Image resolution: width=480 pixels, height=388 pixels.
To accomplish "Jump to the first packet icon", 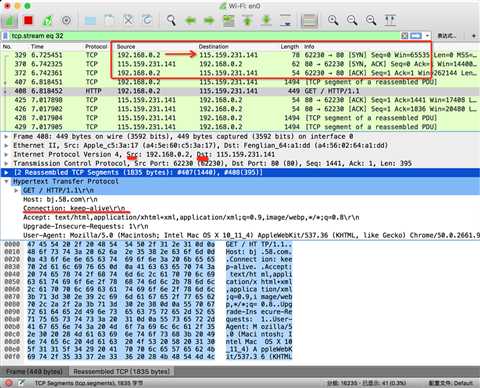I will click(x=247, y=21).
